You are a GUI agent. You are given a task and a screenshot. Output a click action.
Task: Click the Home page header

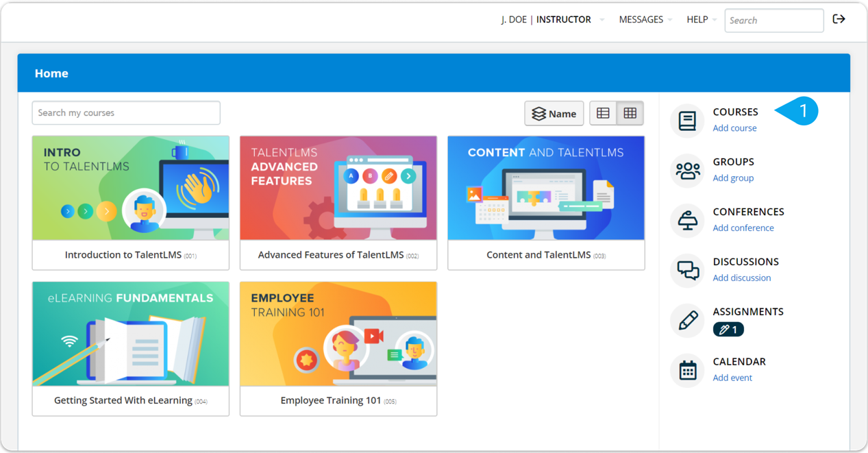coord(51,73)
